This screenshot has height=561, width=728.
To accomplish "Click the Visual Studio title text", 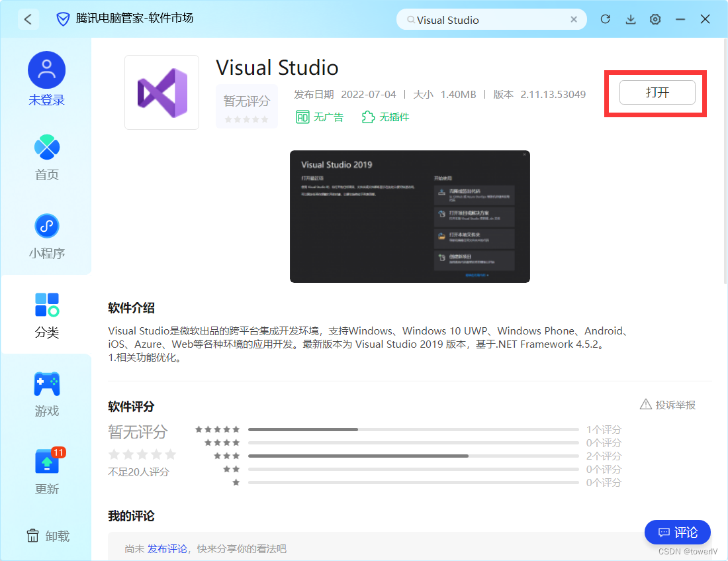I will pyautogui.click(x=277, y=68).
